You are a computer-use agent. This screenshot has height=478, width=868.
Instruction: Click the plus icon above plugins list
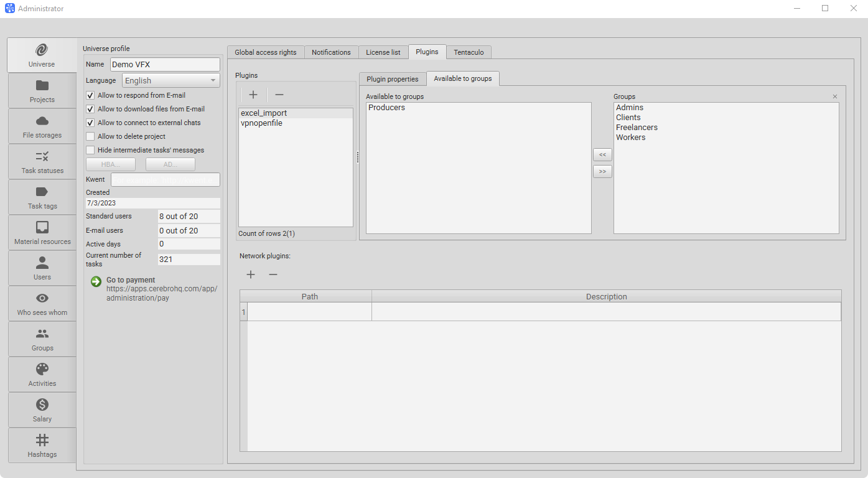point(253,95)
